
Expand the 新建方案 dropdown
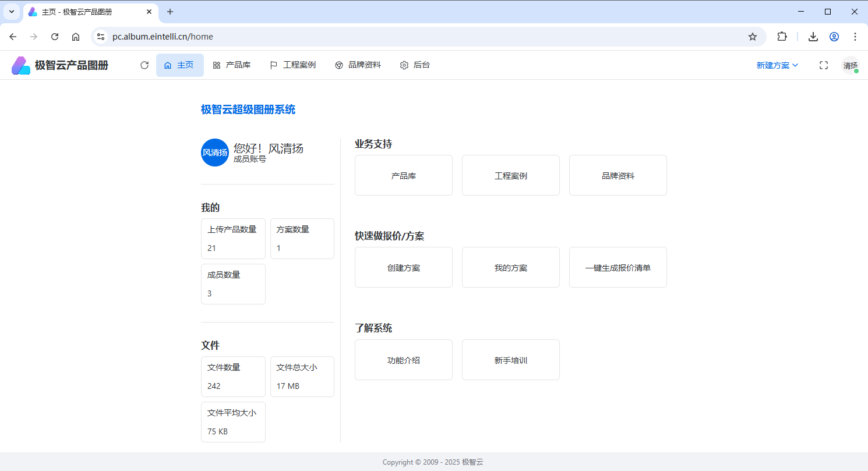click(777, 65)
